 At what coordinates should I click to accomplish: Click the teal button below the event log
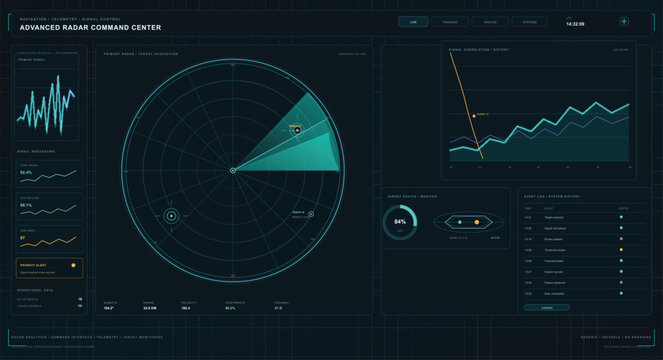pyautogui.click(x=547, y=308)
